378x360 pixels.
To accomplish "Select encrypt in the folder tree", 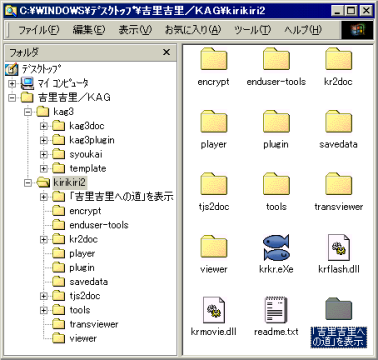I will point(85,211).
